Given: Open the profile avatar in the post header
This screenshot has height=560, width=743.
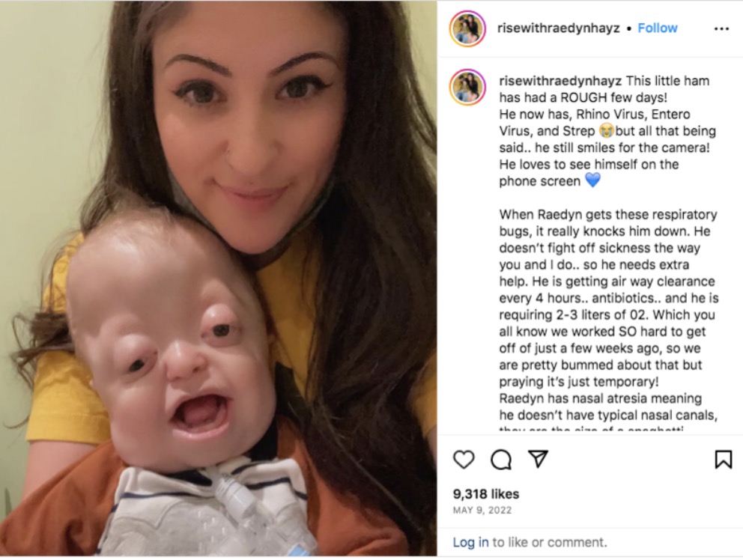Looking at the screenshot, I should coord(467,28).
